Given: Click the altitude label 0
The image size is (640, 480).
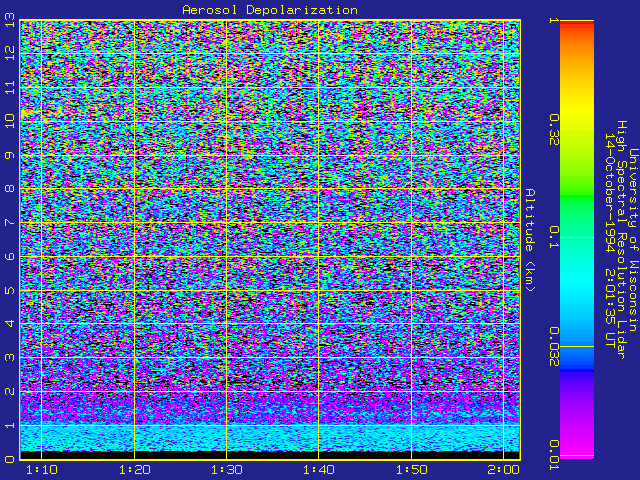Looking at the screenshot, I should click(x=9, y=459).
